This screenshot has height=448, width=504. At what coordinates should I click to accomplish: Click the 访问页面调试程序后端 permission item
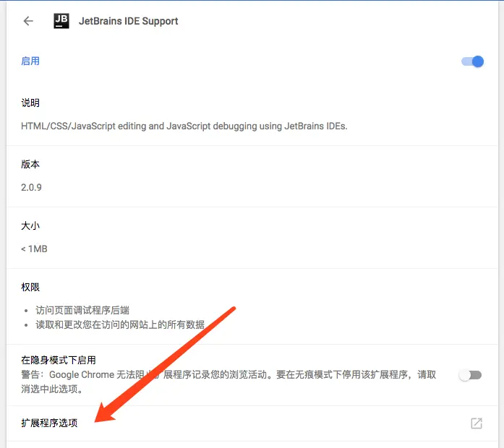pos(82,310)
